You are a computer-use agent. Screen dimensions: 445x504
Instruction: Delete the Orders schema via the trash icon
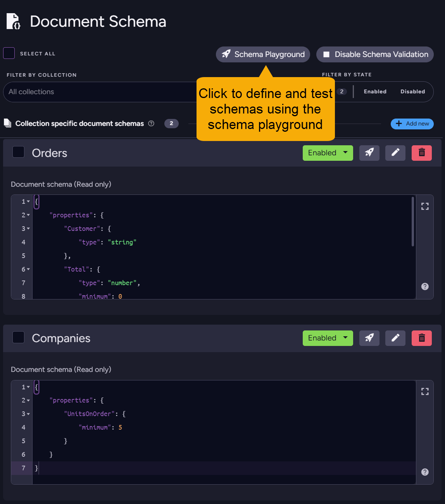click(x=421, y=153)
